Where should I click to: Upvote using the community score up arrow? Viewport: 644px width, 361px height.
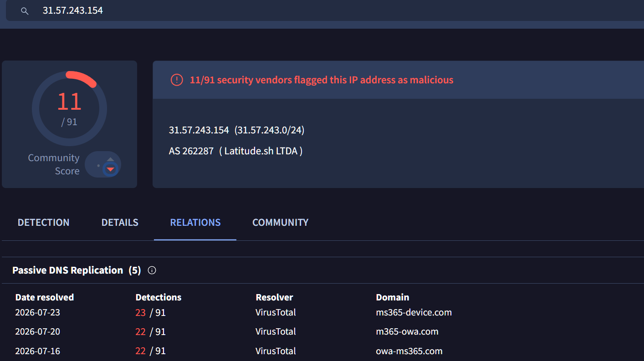pos(110,159)
